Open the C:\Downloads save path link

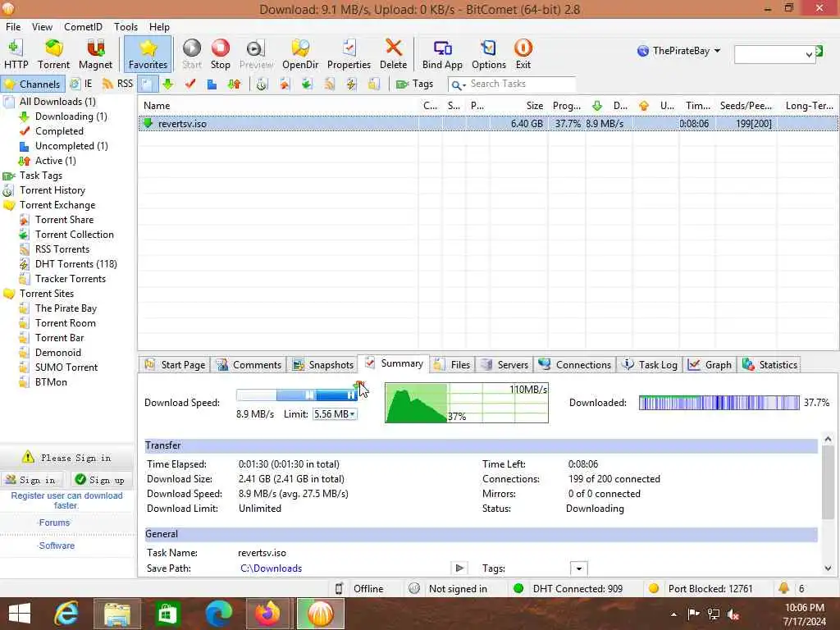(271, 568)
